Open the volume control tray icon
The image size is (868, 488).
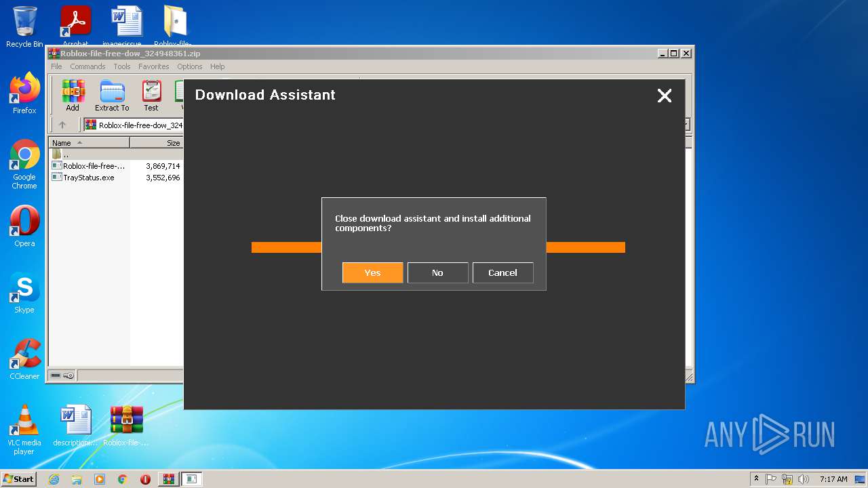click(804, 479)
